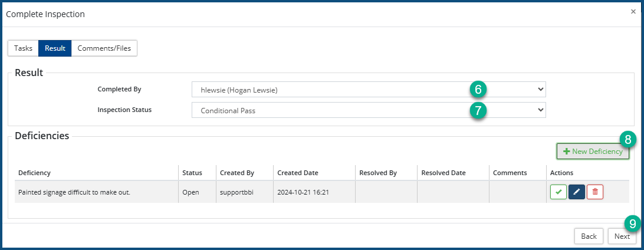
Task: Delete the deficiency with the trash icon
Action: click(595, 192)
